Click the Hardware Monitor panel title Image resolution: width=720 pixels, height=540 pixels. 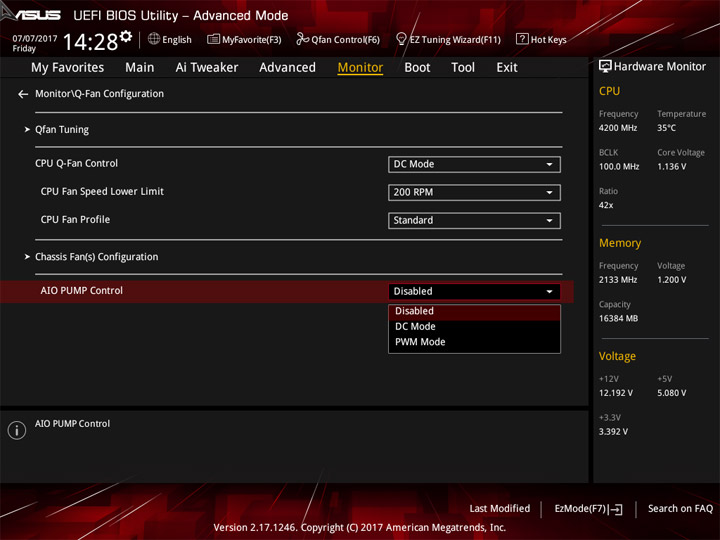click(659, 67)
